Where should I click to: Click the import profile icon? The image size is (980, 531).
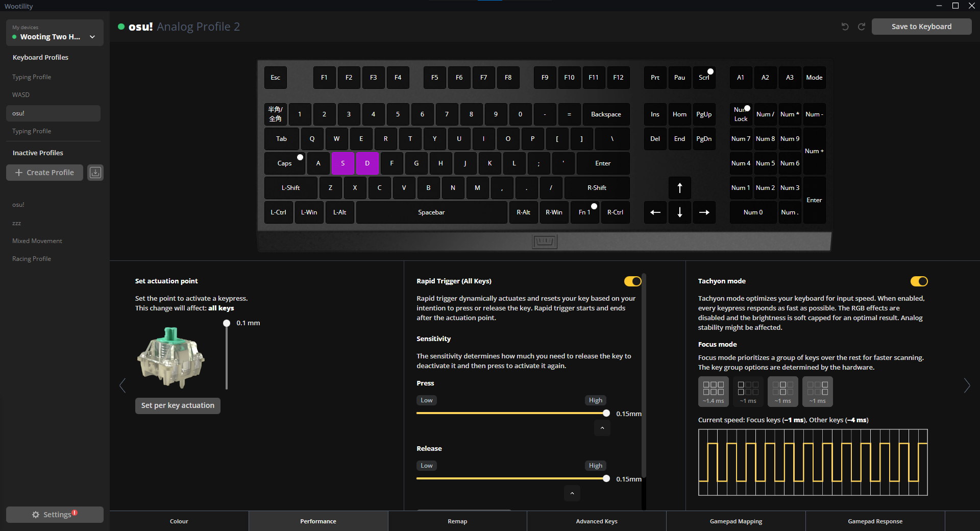click(x=95, y=173)
